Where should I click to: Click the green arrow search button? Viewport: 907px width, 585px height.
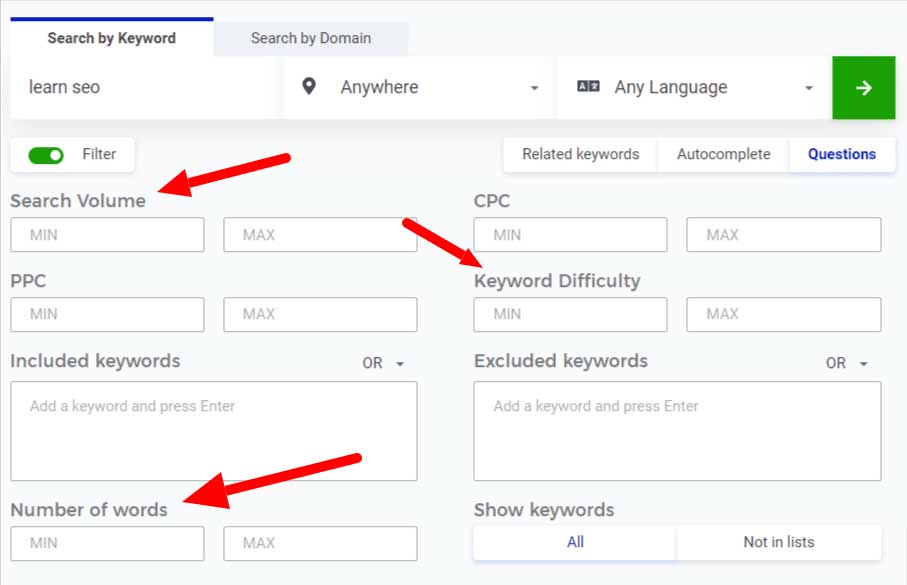(863, 87)
